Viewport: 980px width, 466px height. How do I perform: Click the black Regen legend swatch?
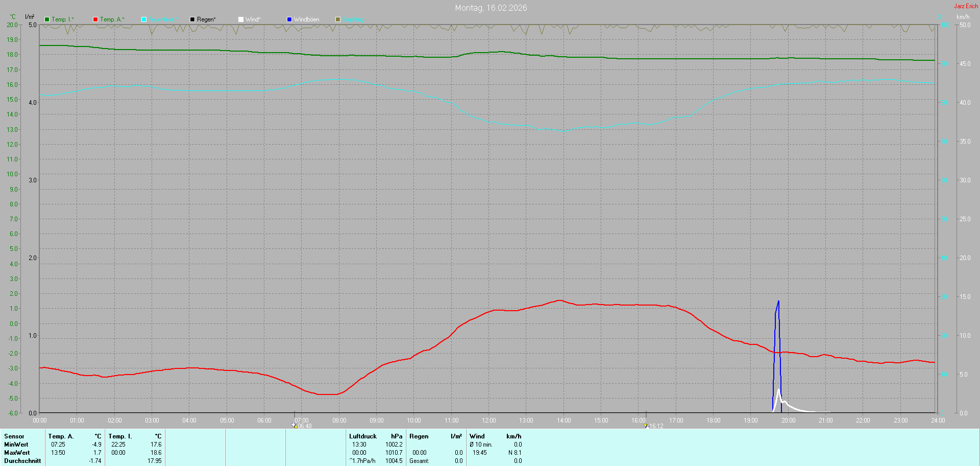point(192,19)
